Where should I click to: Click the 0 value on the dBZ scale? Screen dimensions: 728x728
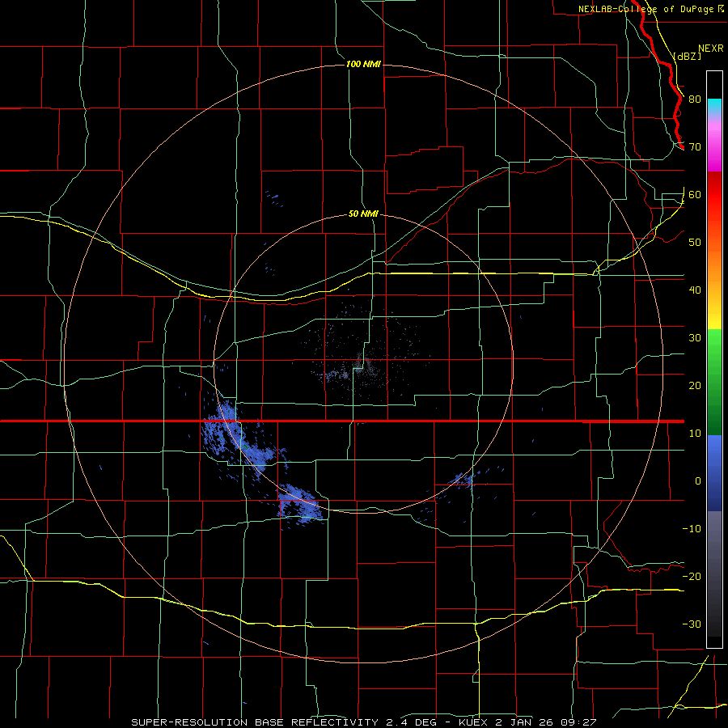[698, 481]
